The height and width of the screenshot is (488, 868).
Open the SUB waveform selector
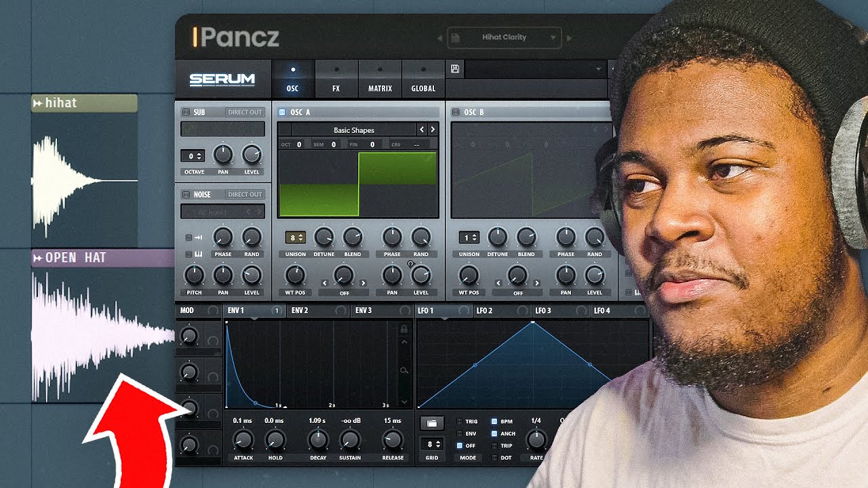pos(222,129)
